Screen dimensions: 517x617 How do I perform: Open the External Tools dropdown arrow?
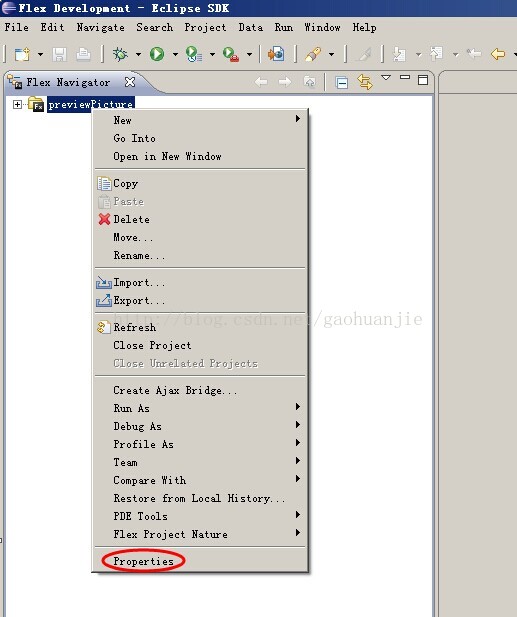click(x=249, y=54)
